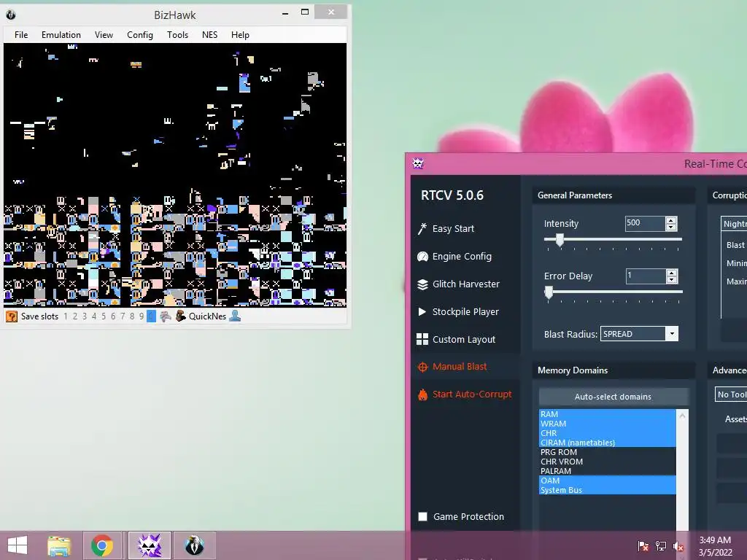Screen dimensions: 747x560
Task: Click the BizHawk title bar app icon
Action: tap(11, 15)
